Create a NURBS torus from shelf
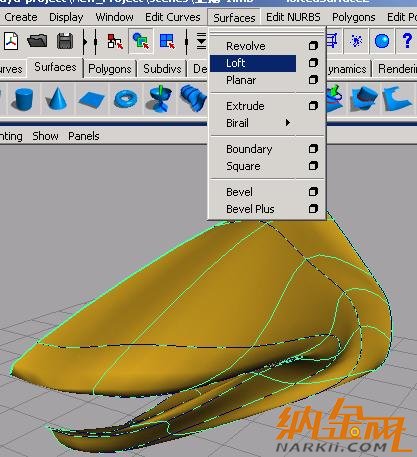The image size is (417, 457). [126, 99]
